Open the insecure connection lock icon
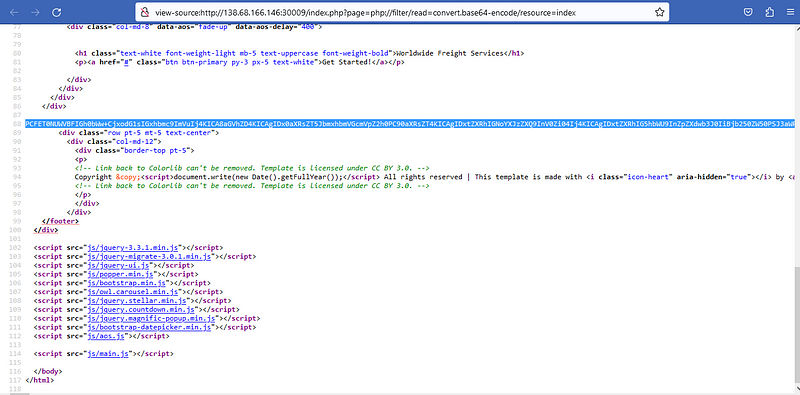Viewport: 800px width, 395px height. [x=145, y=12]
